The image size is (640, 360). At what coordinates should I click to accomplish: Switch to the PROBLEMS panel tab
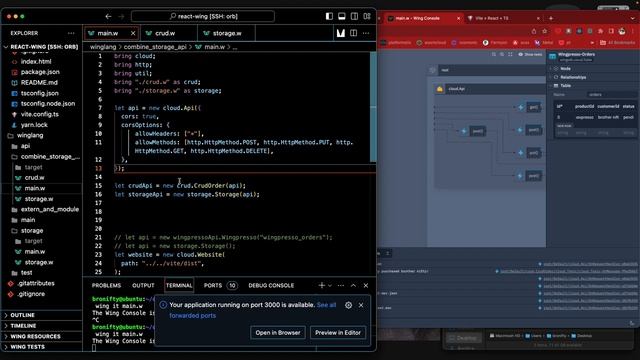[x=106, y=285]
